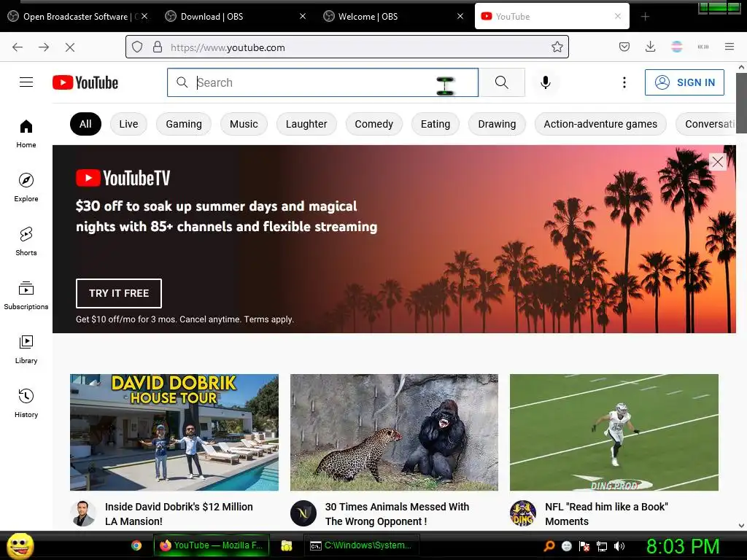Click the browser address bar
The height and width of the screenshot is (560, 747).
(347, 47)
